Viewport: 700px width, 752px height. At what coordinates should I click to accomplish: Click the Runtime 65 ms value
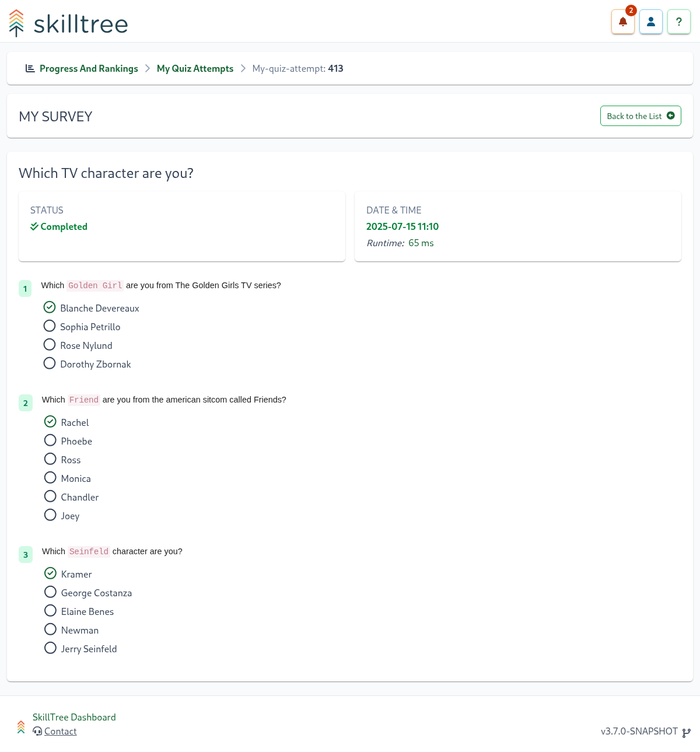click(421, 243)
